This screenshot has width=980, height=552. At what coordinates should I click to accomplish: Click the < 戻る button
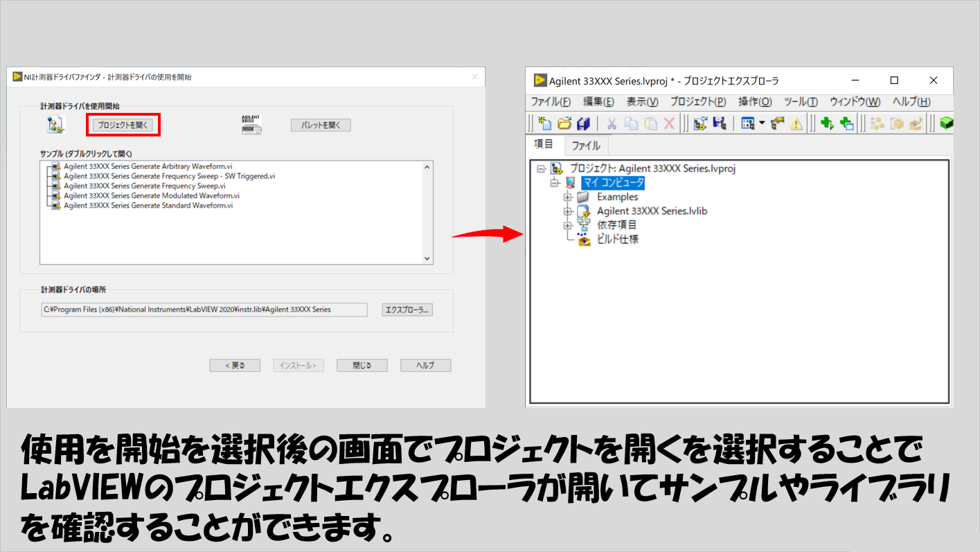[x=235, y=365]
